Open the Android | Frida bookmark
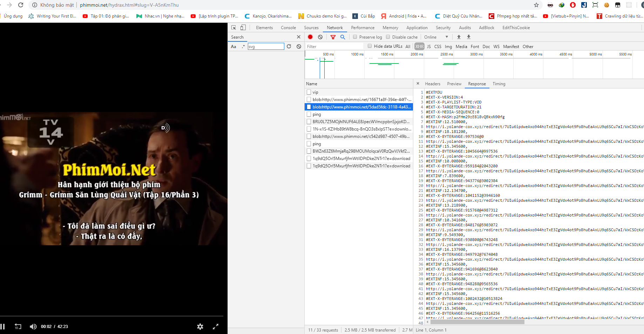The width and height of the screenshot is (644, 334). pos(404,16)
